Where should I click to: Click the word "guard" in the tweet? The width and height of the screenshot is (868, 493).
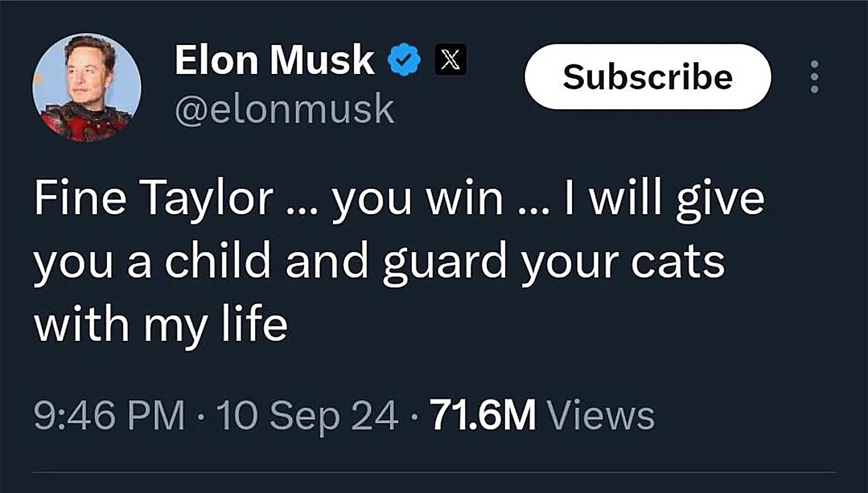[x=445, y=262]
